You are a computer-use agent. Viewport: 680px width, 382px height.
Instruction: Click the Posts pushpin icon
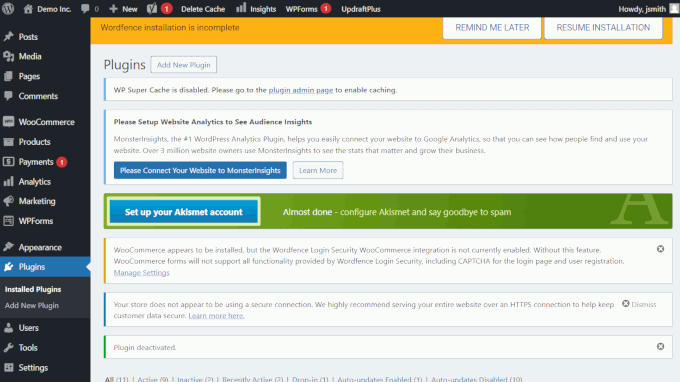tap(9, 37)
